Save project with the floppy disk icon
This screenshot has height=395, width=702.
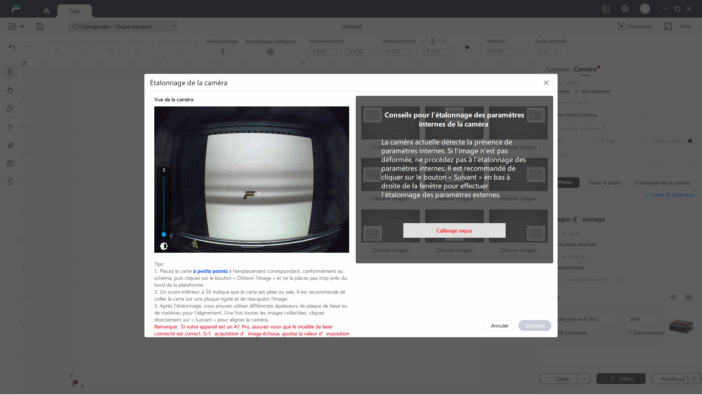click(x=40, y=26)
